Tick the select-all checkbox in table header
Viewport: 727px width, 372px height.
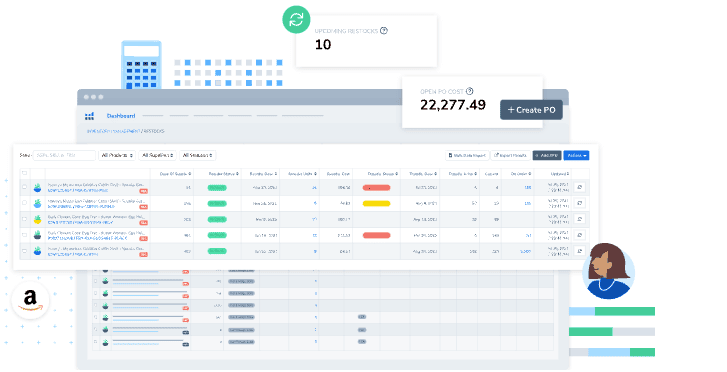25,173
